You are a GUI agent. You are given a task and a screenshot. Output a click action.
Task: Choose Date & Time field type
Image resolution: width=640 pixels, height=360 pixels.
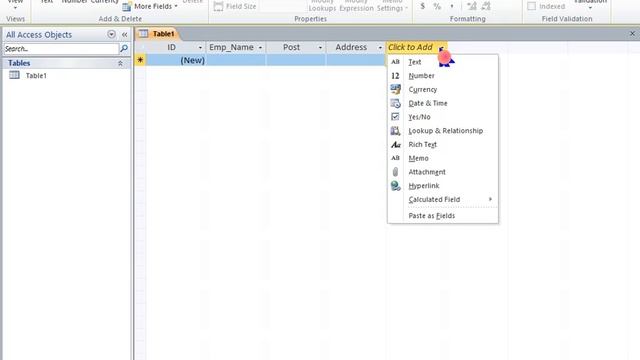(x=443, y=103)
